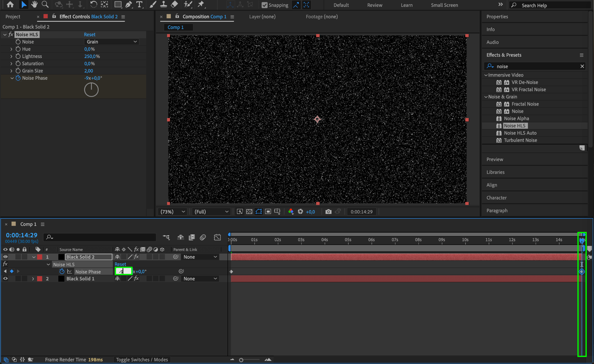The width and height of the screenshot is (594, 364).
Task: Choose the Review workspace
Action: (374, 5)
